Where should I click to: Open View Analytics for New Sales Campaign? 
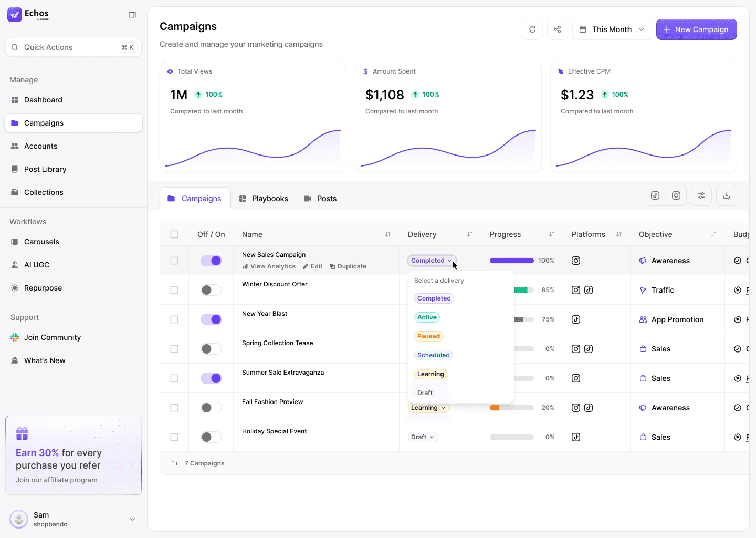(x=269, y=266)
